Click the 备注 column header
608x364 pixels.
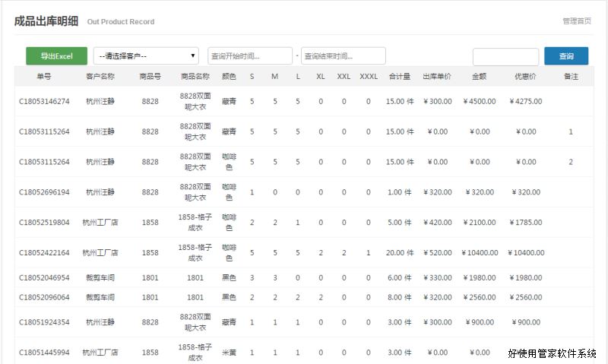click(x=571, y=77)
